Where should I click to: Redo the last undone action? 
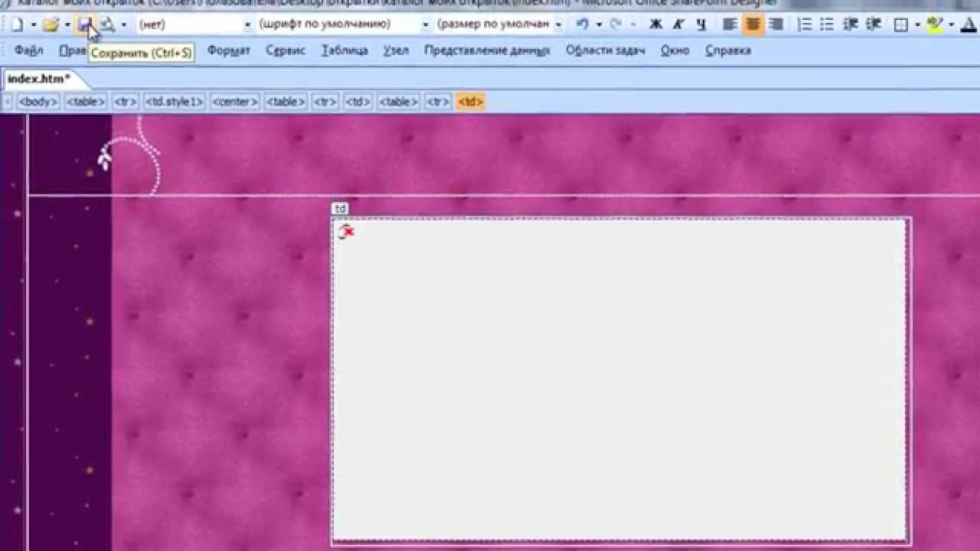pos(615,24)
